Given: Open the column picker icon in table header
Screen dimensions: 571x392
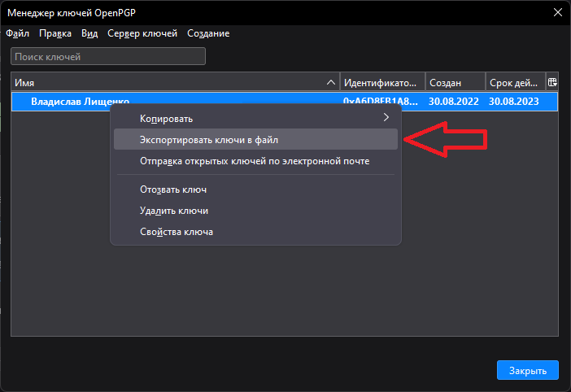Looking at the screenshot, I should (552, 83).
